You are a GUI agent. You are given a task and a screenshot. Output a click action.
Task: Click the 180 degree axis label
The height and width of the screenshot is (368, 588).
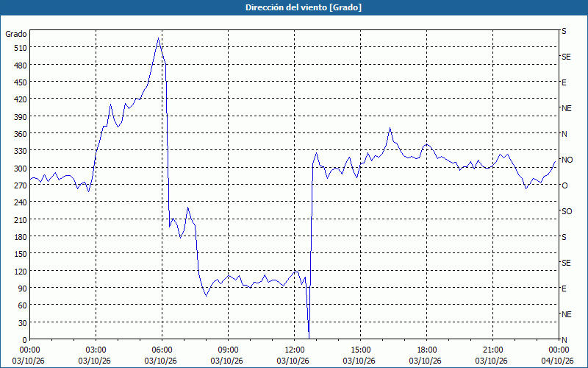tap(20, 237)
